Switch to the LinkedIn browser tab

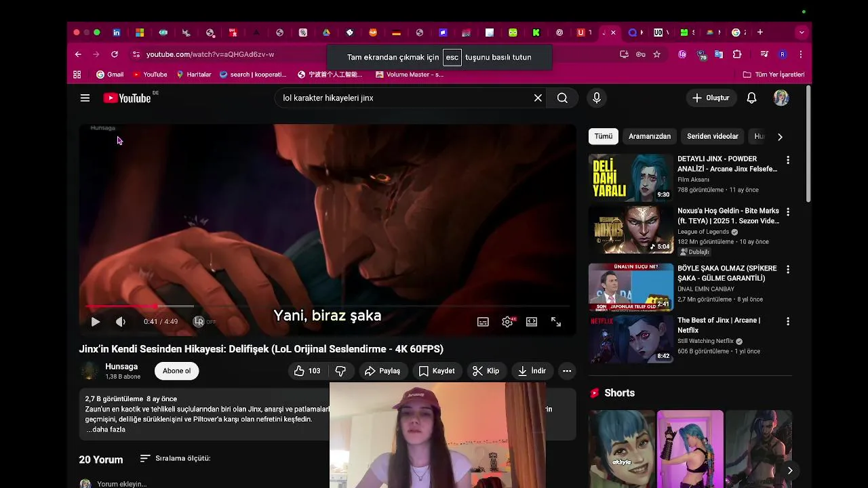tap(117, 32)
